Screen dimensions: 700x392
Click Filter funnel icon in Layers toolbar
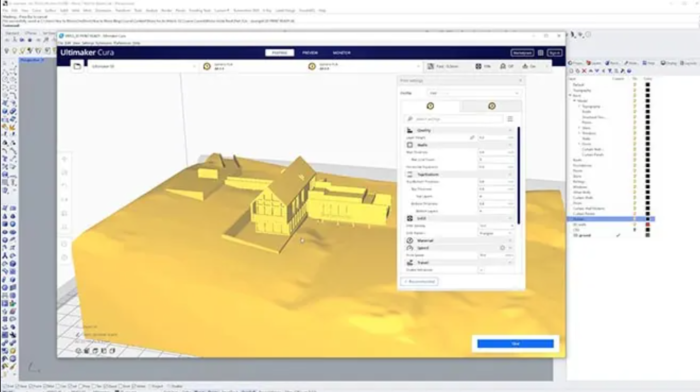pyautogui.click(x=610, y=71)
